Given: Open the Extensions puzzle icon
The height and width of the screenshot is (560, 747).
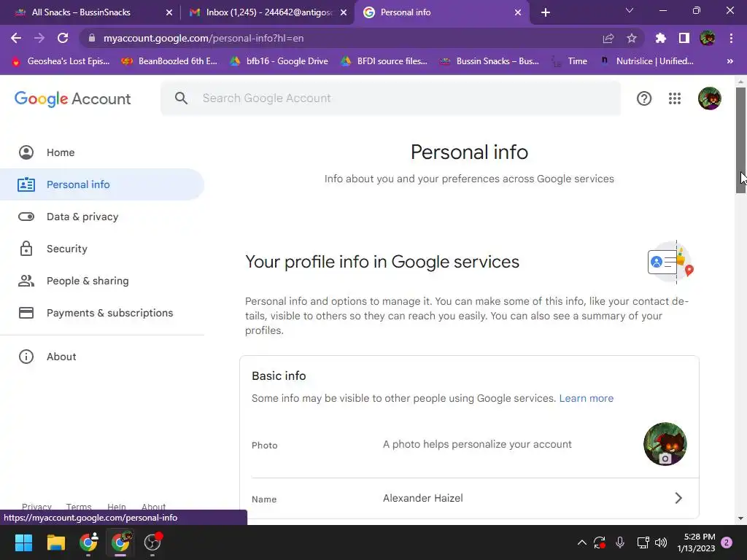Looking at the screenshot, I should [x=660, y=38].
